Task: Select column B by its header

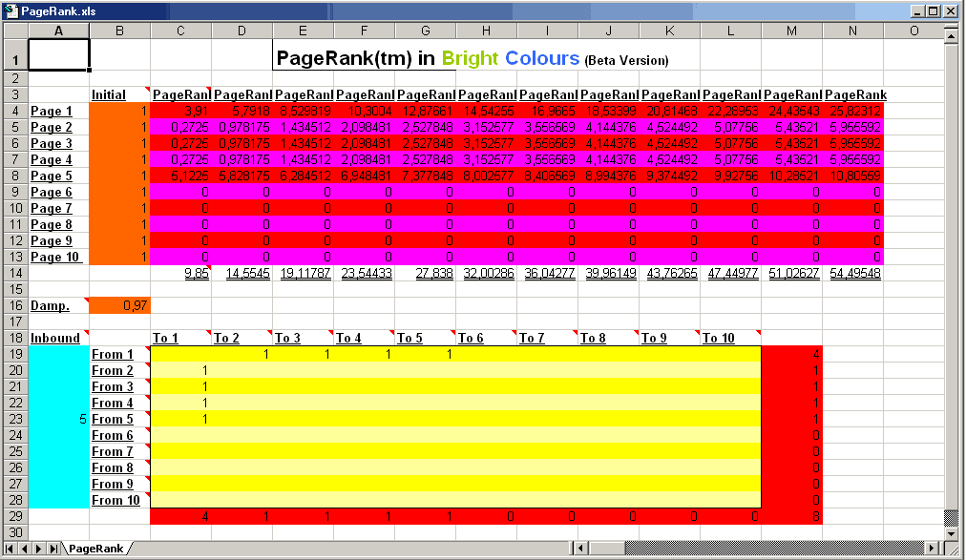Action: [119, 31]
